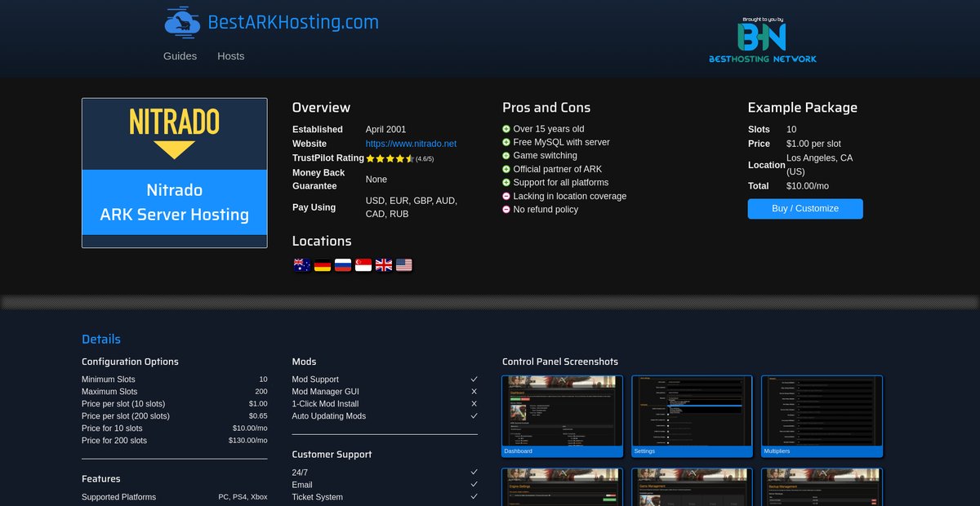Click minus icon beside Lacking in location coverage

point(506,196)
